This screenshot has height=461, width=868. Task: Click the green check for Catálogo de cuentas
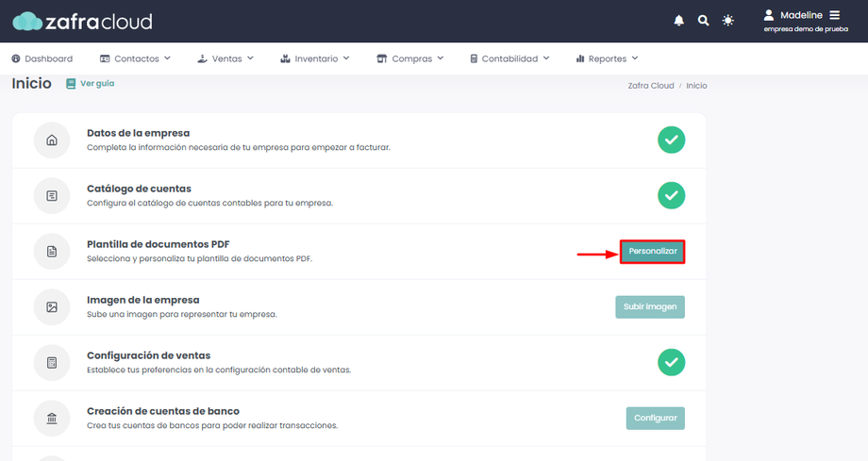click(x=671, y=195)
